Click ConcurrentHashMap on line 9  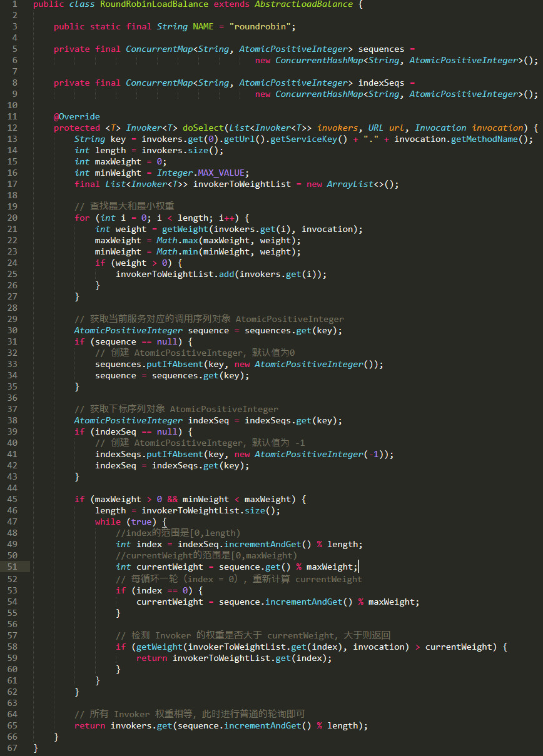[x=319, y=94]
